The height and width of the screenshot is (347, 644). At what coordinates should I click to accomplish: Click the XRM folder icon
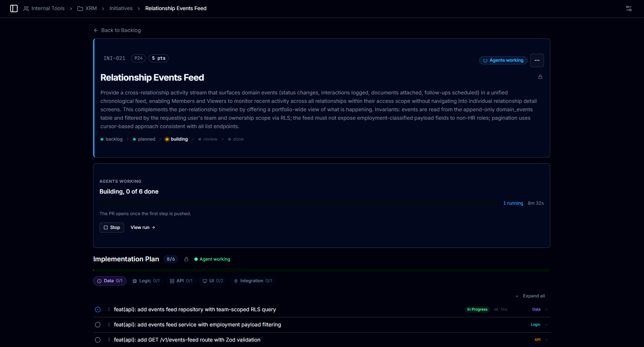coord(80,8)
